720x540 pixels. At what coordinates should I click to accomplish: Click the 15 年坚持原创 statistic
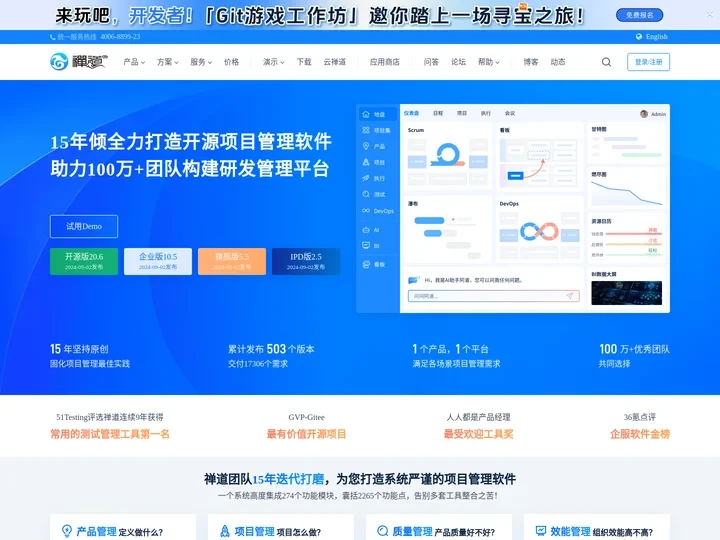click(79, 349)
